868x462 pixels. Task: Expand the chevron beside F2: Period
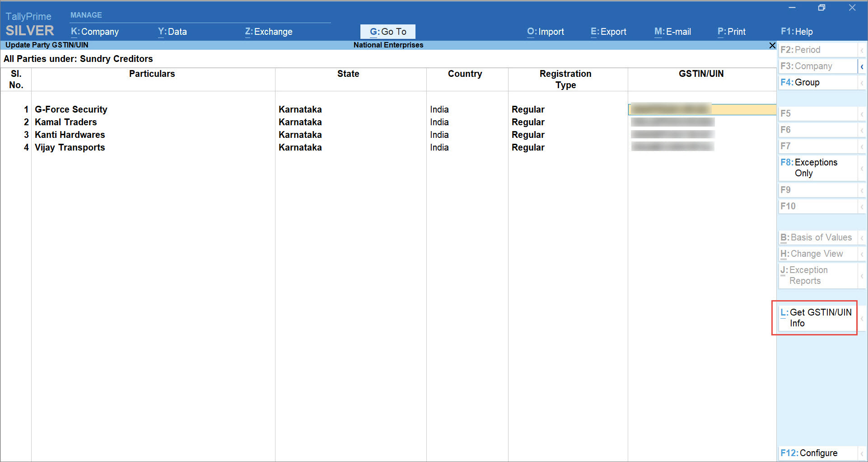862,50
